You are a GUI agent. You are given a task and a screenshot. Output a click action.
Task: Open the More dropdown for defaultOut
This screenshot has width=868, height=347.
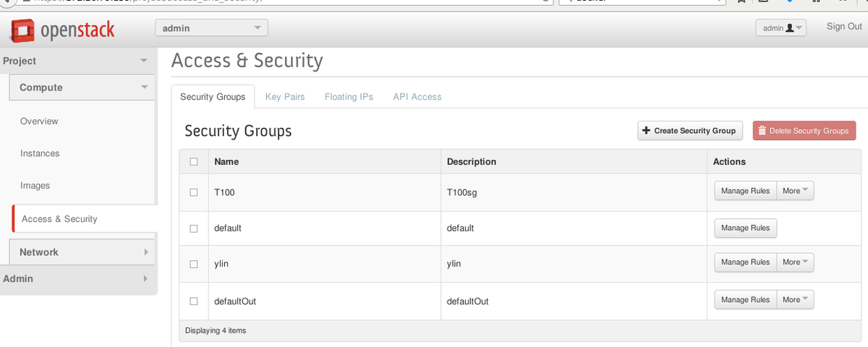[796, 299]
